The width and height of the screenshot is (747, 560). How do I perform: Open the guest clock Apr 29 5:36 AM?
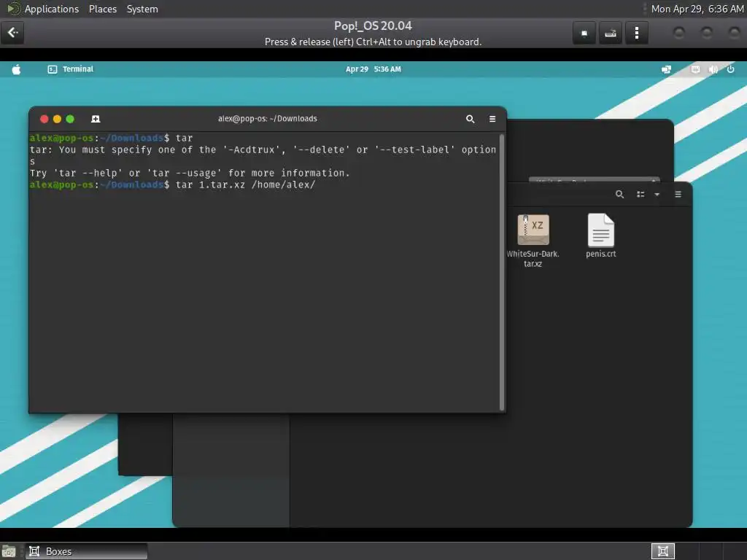(373, 69)
